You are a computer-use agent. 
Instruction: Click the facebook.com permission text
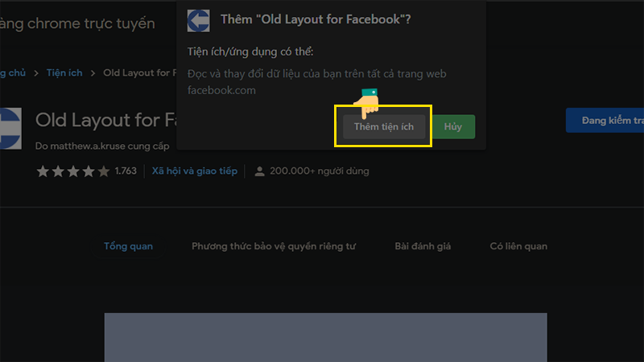click(221, 90)
